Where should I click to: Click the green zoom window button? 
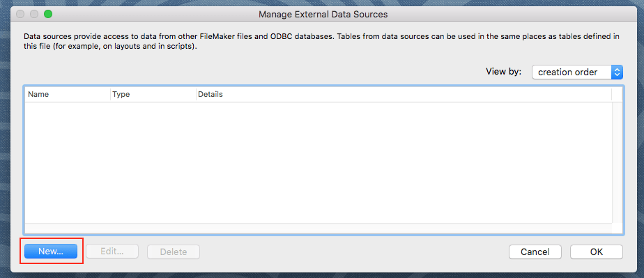48,15
